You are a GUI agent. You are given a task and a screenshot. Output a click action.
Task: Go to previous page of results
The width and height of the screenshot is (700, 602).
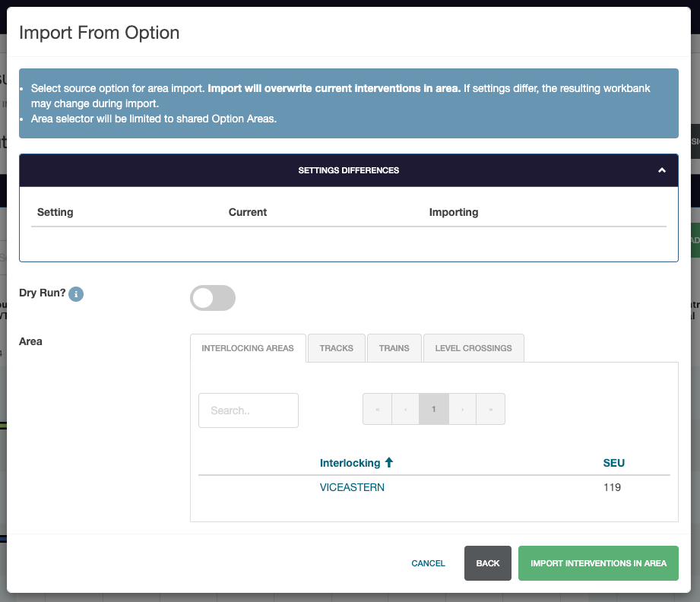pyautogui.click(x=405, y=409)
